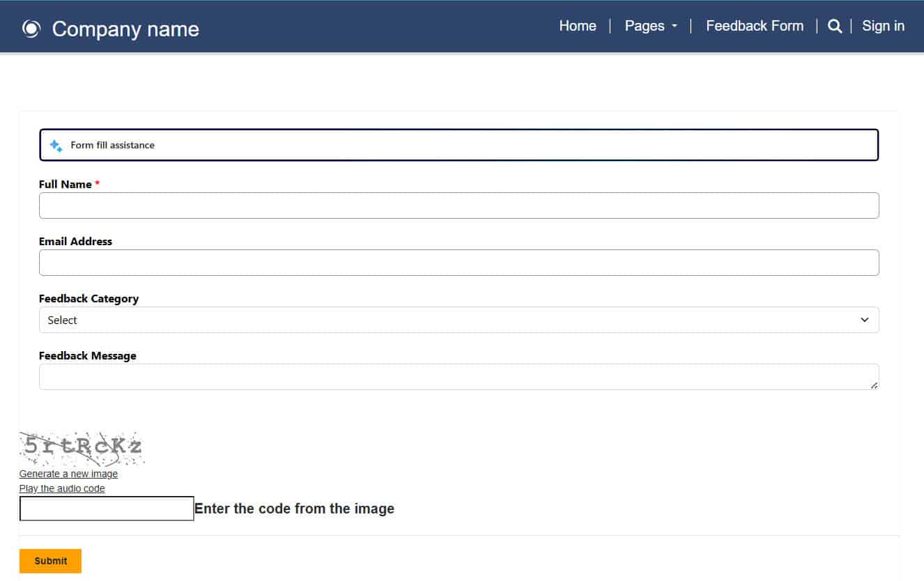Image resolution: width=924 pixels, height=581 pixels.
Task: Focus the captcha code input box
Action: click(x=107, y=509)
